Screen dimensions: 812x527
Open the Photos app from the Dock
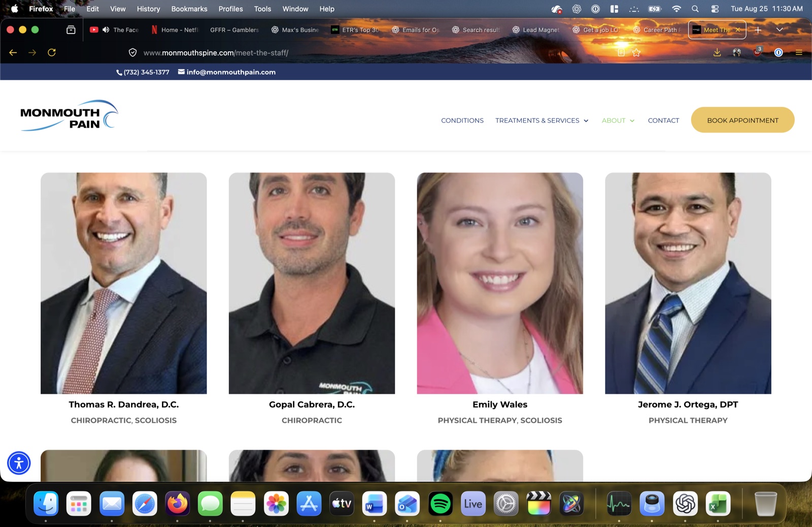[276, 504]
